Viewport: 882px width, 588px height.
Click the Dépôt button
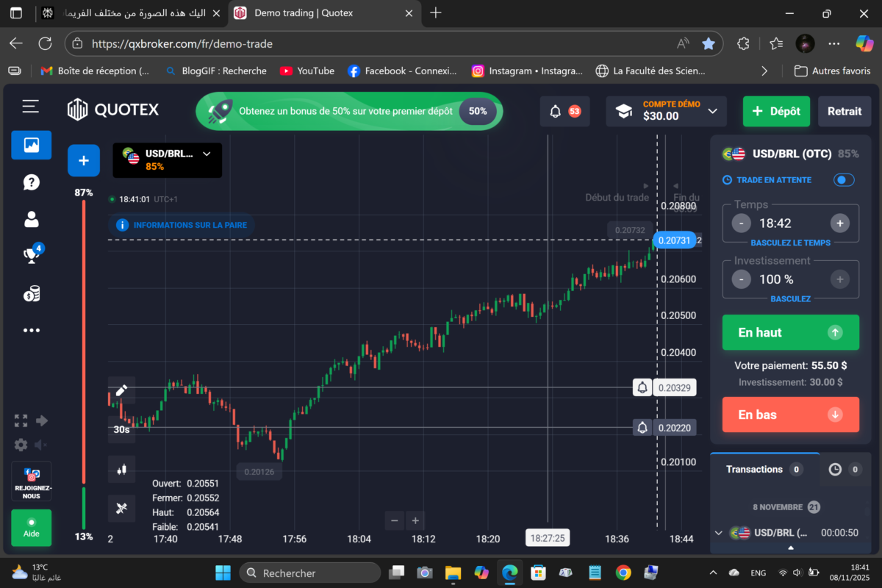[x=775, y=111]
